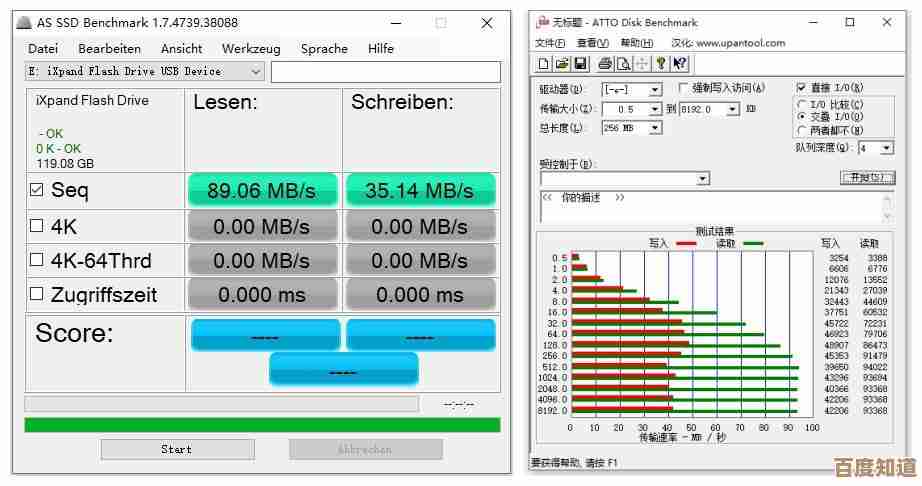Open the 总长度 256 MB dropdown
This screenshot has width=922, height=486.
tap(655, 128)
